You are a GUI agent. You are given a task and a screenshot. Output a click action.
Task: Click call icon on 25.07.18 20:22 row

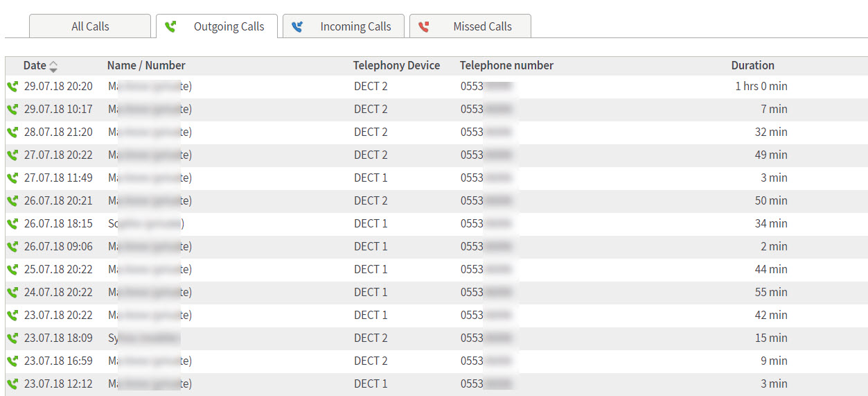pyautogui.click(x=12, y=270)
